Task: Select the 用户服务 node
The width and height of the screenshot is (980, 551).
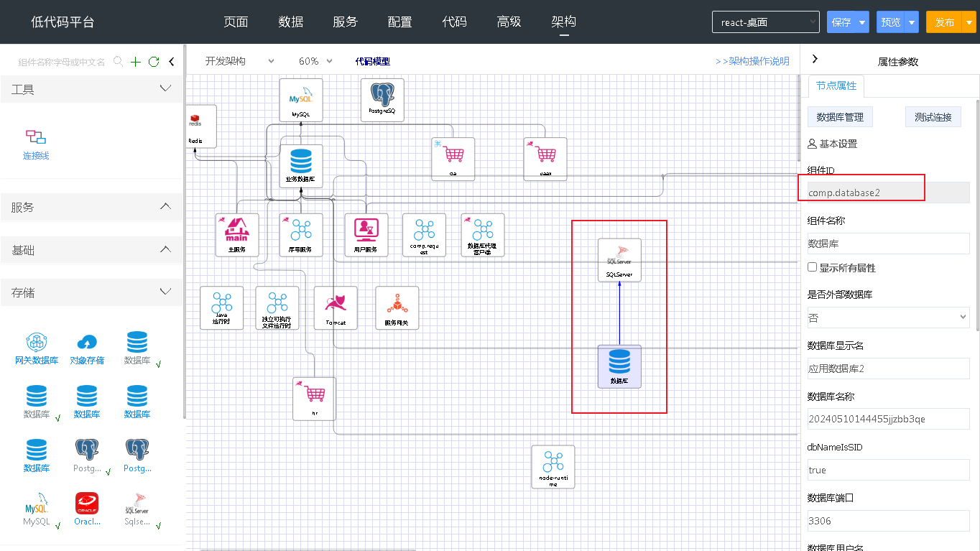Action: tap(366, 235)
